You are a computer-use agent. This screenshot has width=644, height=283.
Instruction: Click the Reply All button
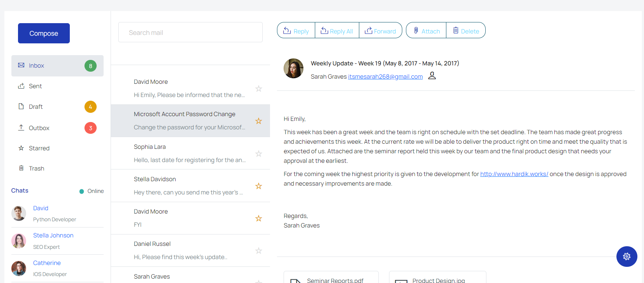point(337,31)
